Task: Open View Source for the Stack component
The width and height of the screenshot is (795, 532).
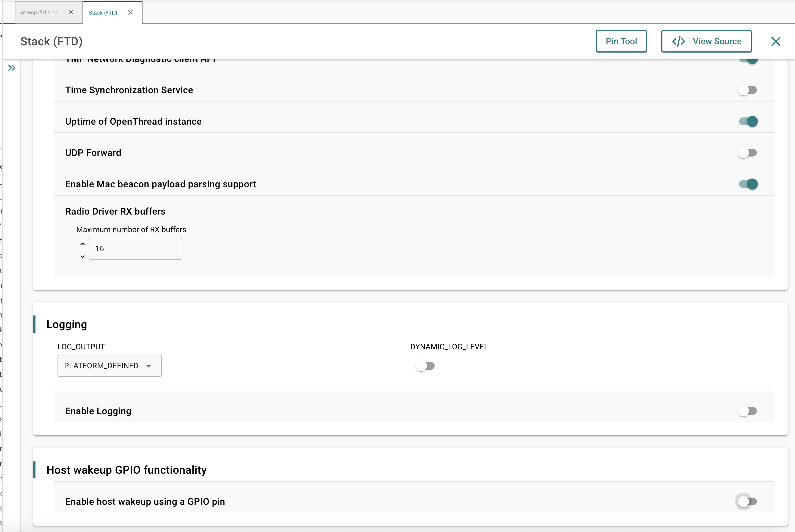Action: tap(706, 41)
